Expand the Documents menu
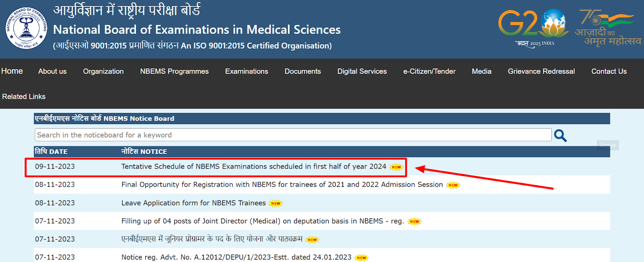644x262 pixels. pos(303,72)
